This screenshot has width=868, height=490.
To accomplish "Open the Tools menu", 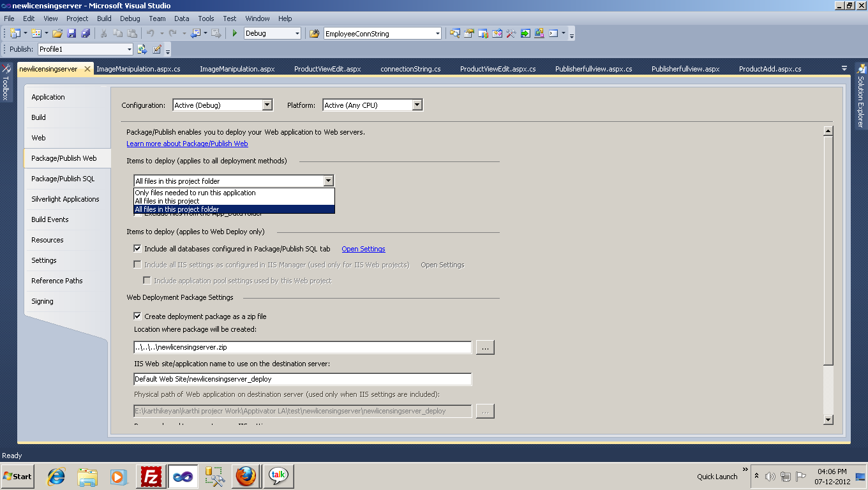I will click(206, 19).
